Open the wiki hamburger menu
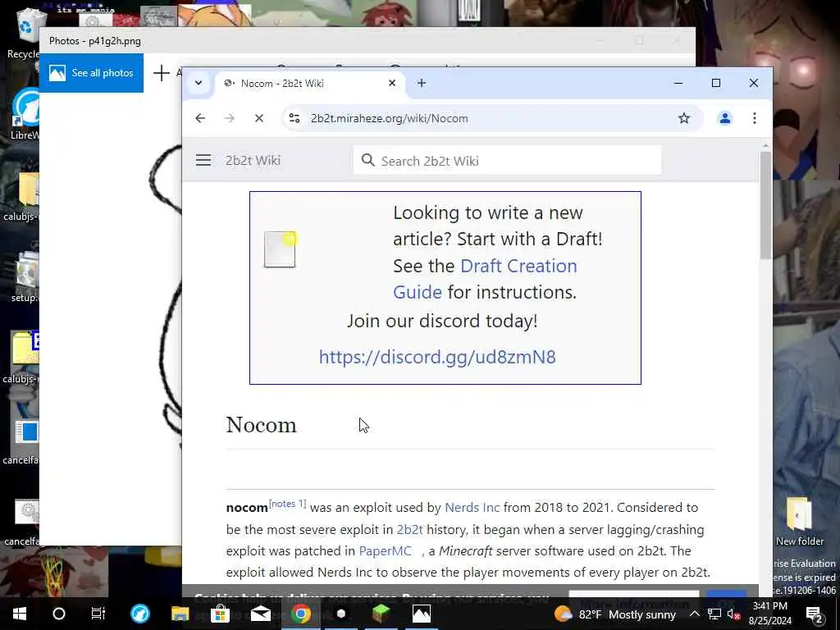 point(203,160)
